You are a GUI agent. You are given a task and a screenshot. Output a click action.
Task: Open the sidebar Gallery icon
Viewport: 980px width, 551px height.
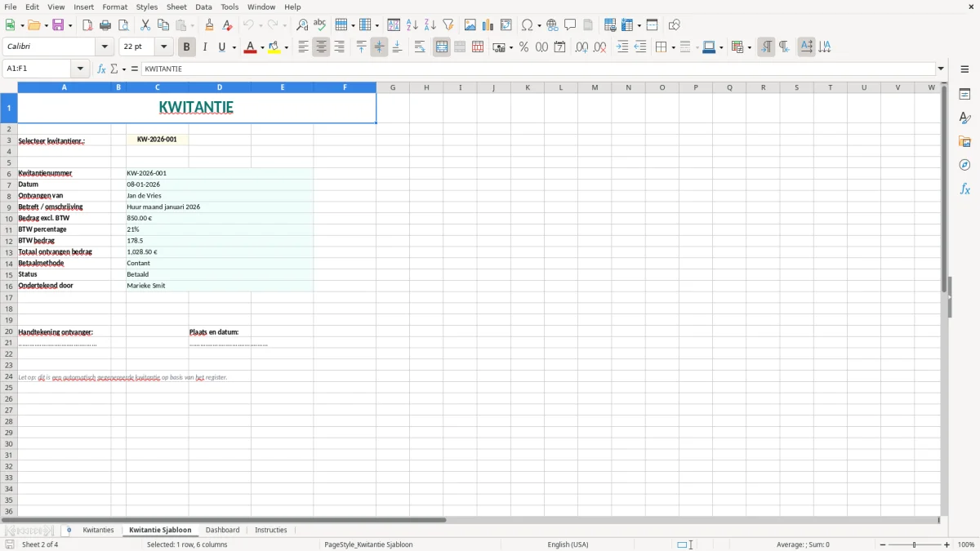[964, 142]
